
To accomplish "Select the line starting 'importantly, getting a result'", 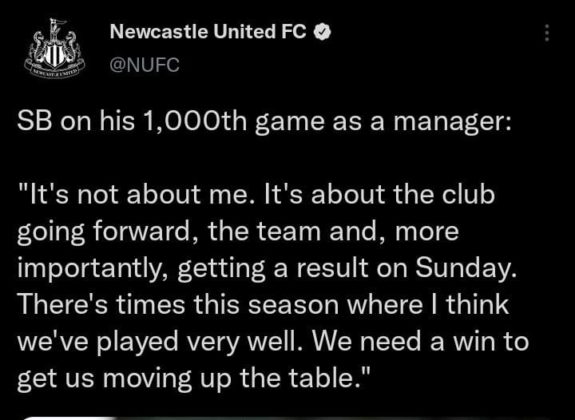I will point(267,270).
